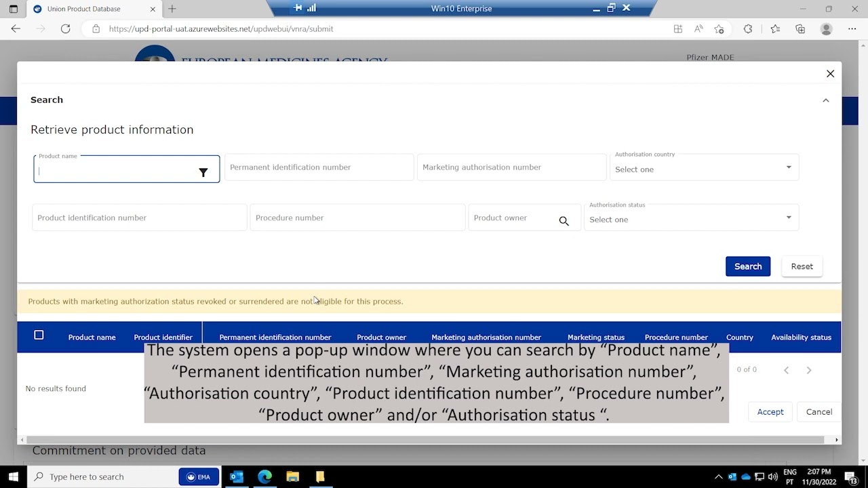The width and height of the screenshot is (868, 488).
Task: Open Microsoft Edge from the taskbar
Action: (264, 476)
